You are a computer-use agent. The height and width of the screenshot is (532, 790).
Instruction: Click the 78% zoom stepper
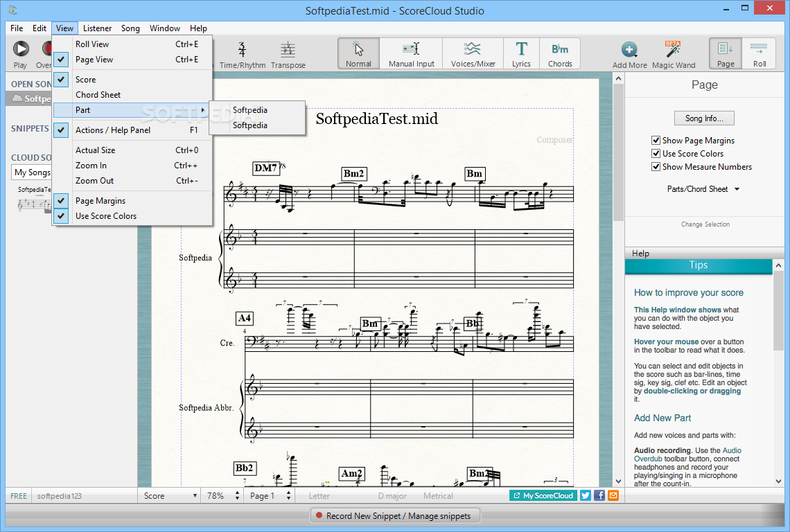(x=237, y=496)
